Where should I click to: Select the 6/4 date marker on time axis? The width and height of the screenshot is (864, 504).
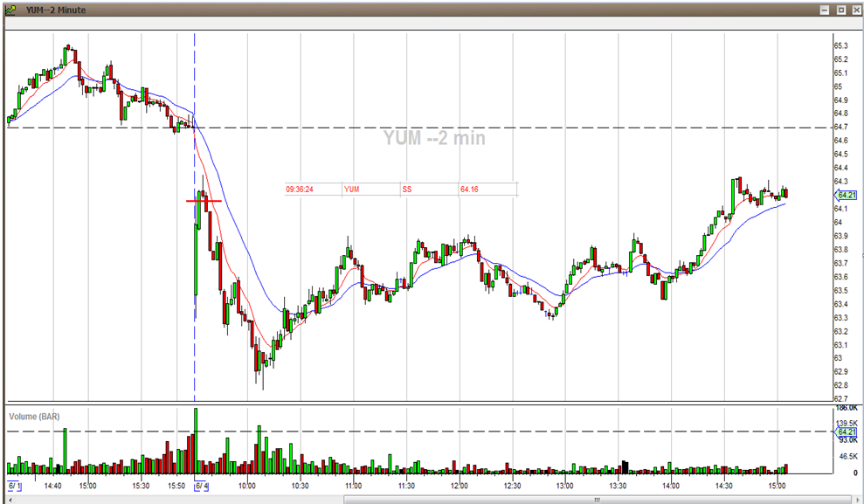tap(201, 487)
